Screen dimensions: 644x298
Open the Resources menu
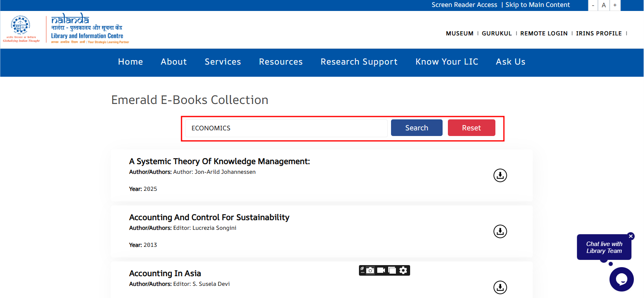coord(281,62)
